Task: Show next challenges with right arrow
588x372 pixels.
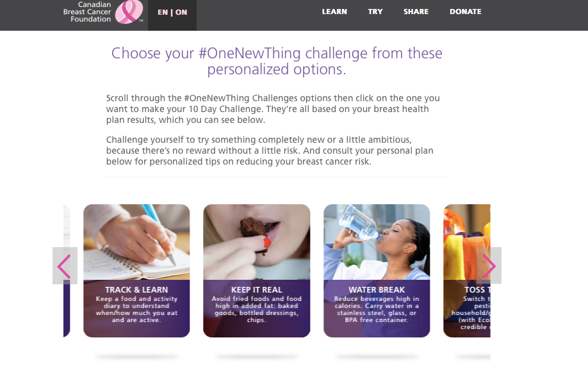Action: 489,266
